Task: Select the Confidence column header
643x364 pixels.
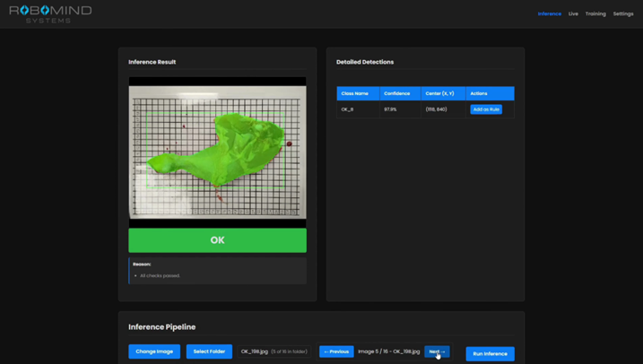Action: (x=400, y=93)
